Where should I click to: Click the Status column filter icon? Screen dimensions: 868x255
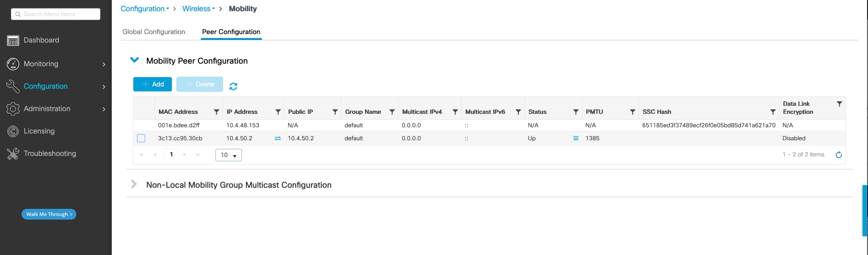tap(575, 112)
